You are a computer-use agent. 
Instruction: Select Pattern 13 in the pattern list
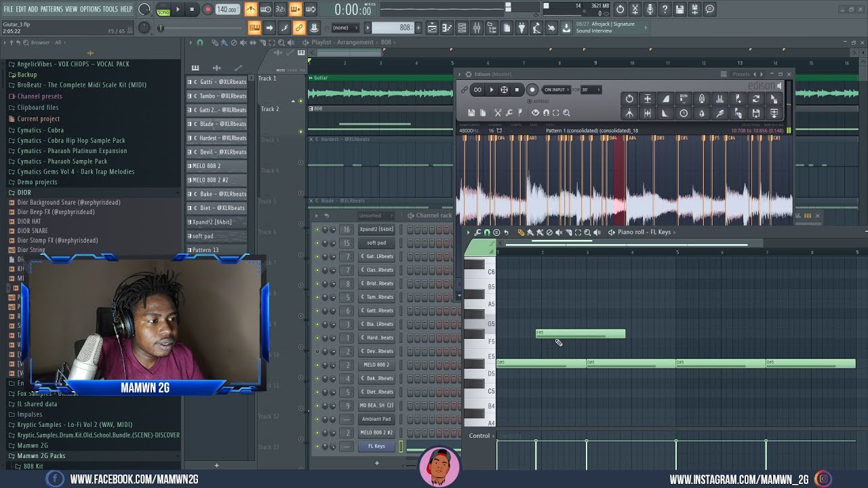216,250
